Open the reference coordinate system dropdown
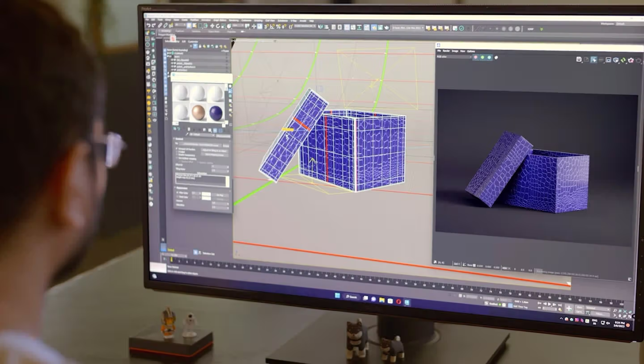 [237, 25]
